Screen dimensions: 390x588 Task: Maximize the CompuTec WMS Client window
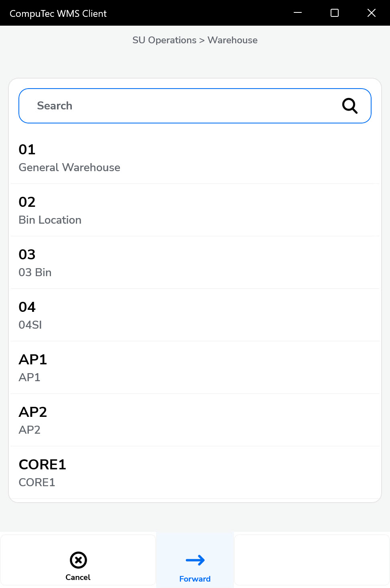(x=335, y=13)
